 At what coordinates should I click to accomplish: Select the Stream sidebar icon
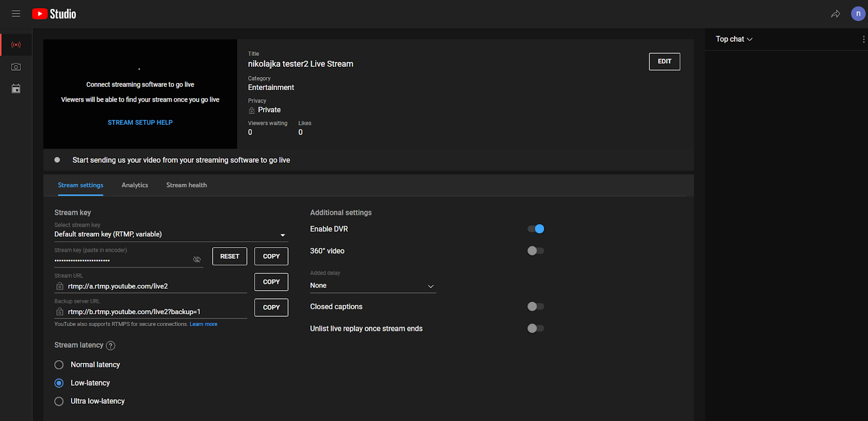pos(16,45)
